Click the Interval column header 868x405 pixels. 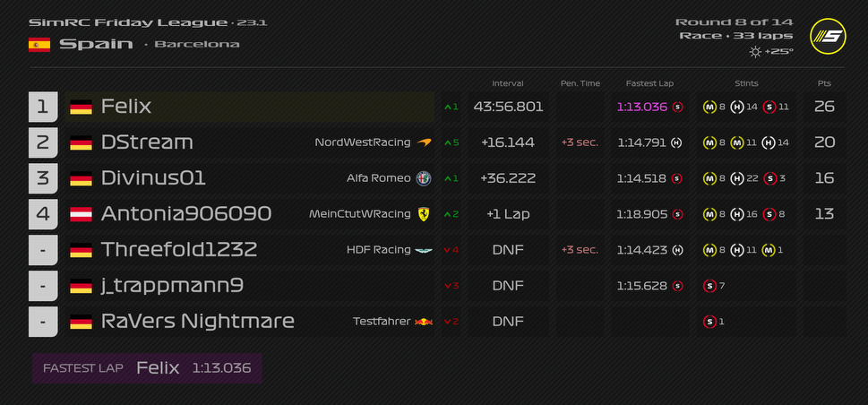(508, 83)
